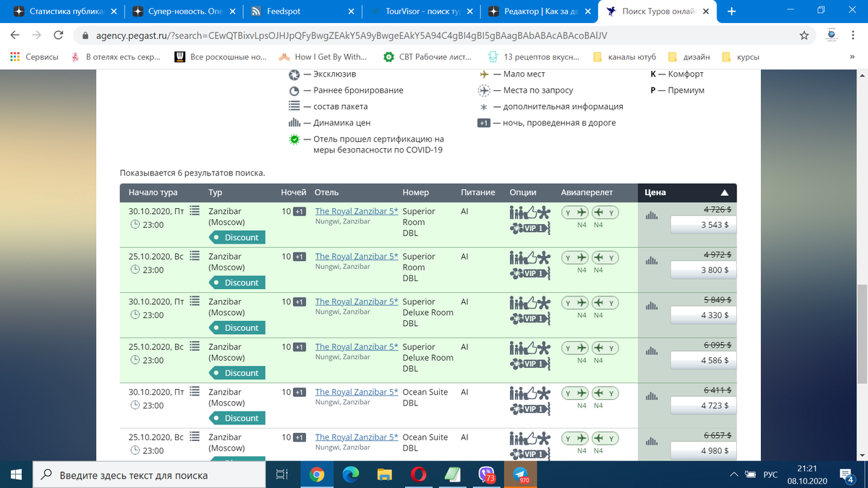The height and width of the screenshot is (488, 868).
Task: Open The Royal Zanzibar link in 3 800 $ row
Action: click(x=357, y=257)
